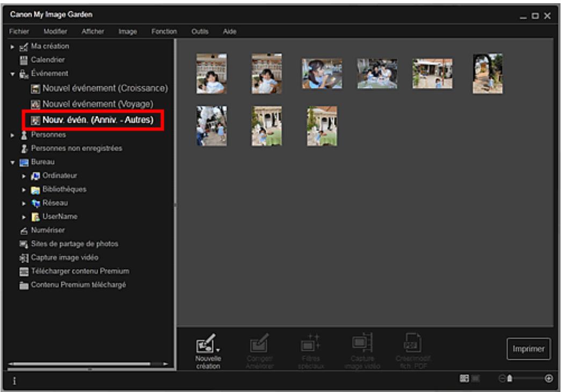This screenshot has width=561, height=392.
Task: Click the Capture image vidéo sidebar icon
Action: pyautogui.click(x=24, y=258)
